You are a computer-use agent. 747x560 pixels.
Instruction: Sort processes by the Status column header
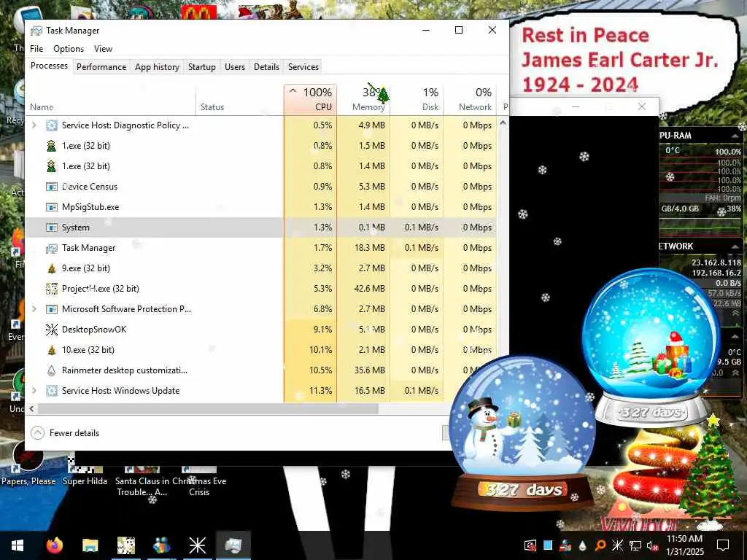point(239,99)
